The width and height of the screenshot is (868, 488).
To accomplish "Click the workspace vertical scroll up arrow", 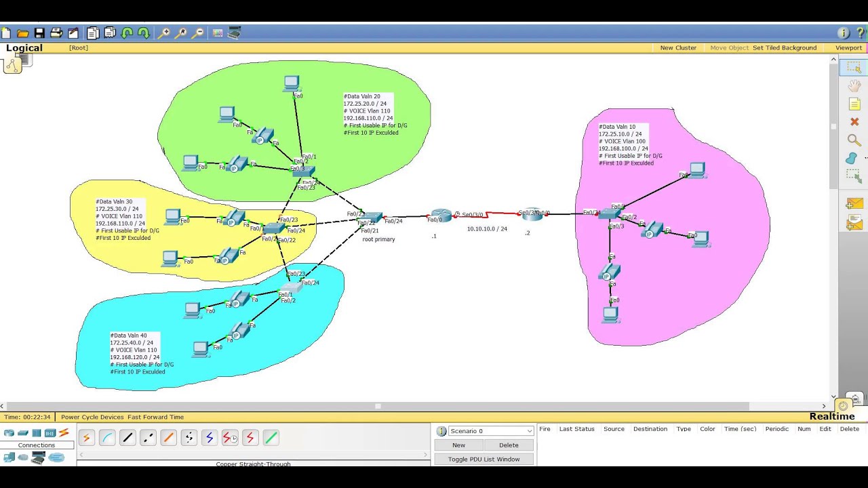I will pyautogui.click(x=834, y=60).
